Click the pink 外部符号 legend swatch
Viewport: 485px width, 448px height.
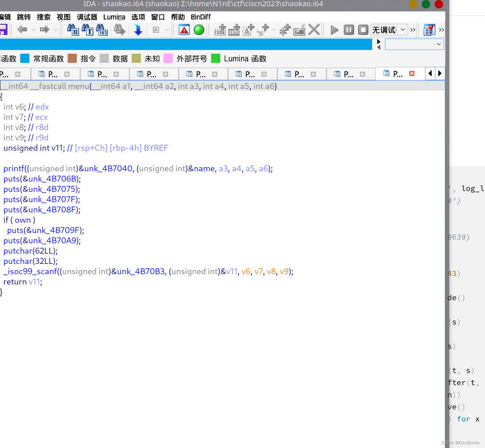coord(168,58)
